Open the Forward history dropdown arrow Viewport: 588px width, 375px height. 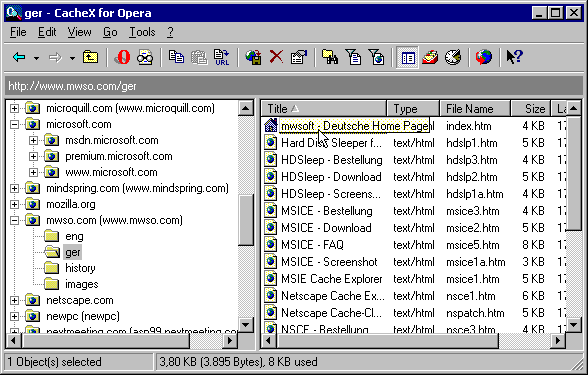pos(72,58)
